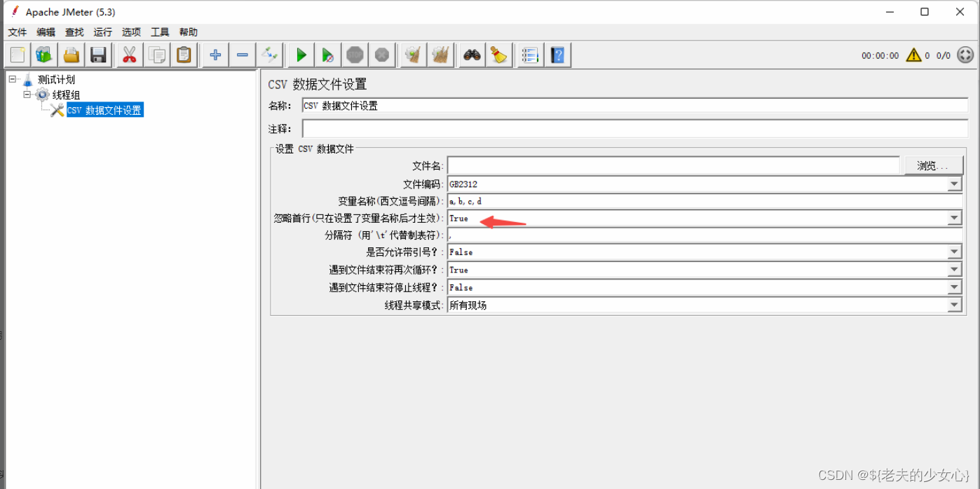The image size is (980, 489).
Task: Open the 选项 menu
Action: coord(131,32)
